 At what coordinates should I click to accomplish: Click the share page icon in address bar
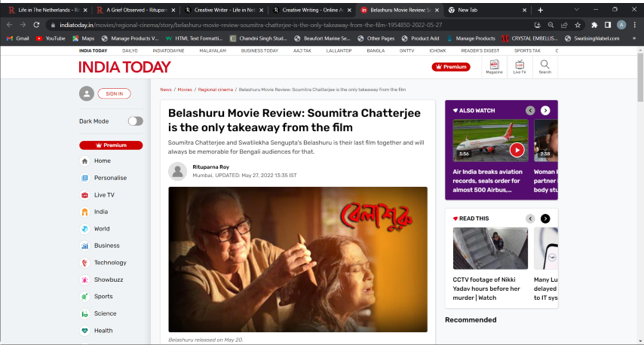coord(564,25)
